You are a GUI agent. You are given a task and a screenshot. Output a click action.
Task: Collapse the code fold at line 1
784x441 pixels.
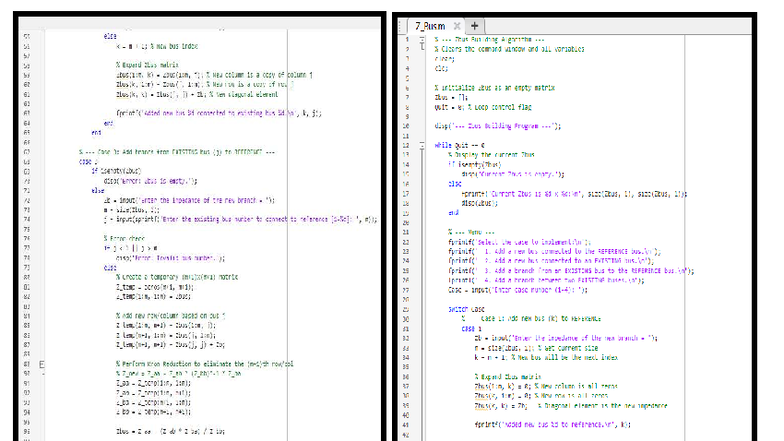(x=422, y=39)
